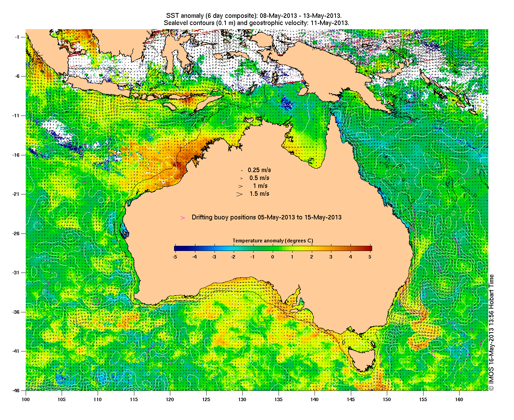This screenshot has height=420, width=514.
Task: Click the '1.5 m/s' legend label
Action: click(x=259, y=194)
